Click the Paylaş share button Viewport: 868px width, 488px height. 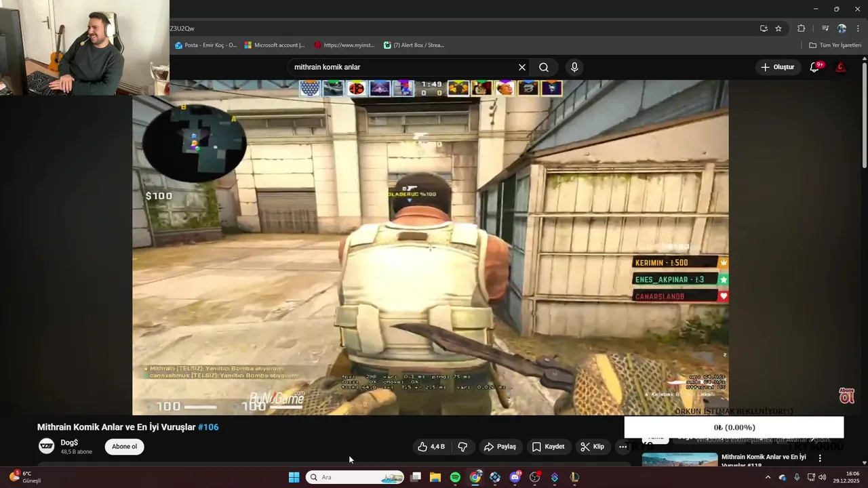(500, 447)
